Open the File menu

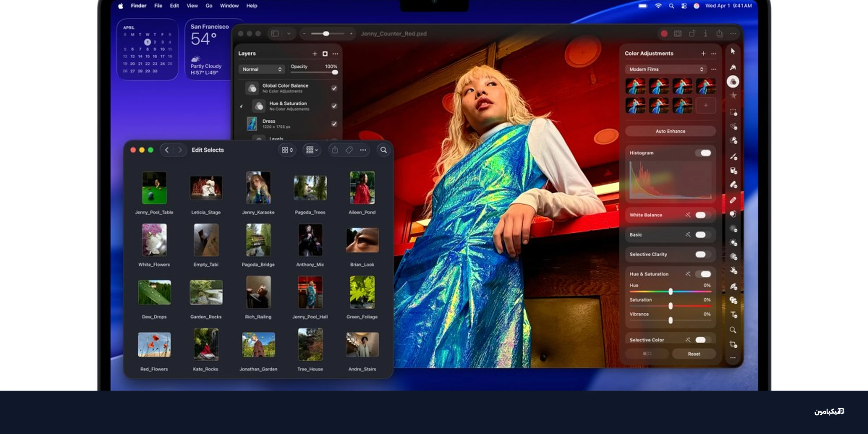tap(158, 6)
